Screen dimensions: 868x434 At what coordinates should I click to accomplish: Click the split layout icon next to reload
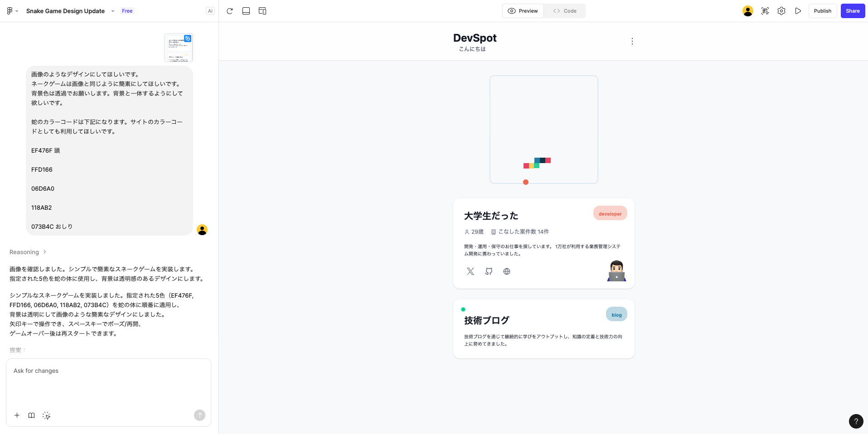click(262, 11)
